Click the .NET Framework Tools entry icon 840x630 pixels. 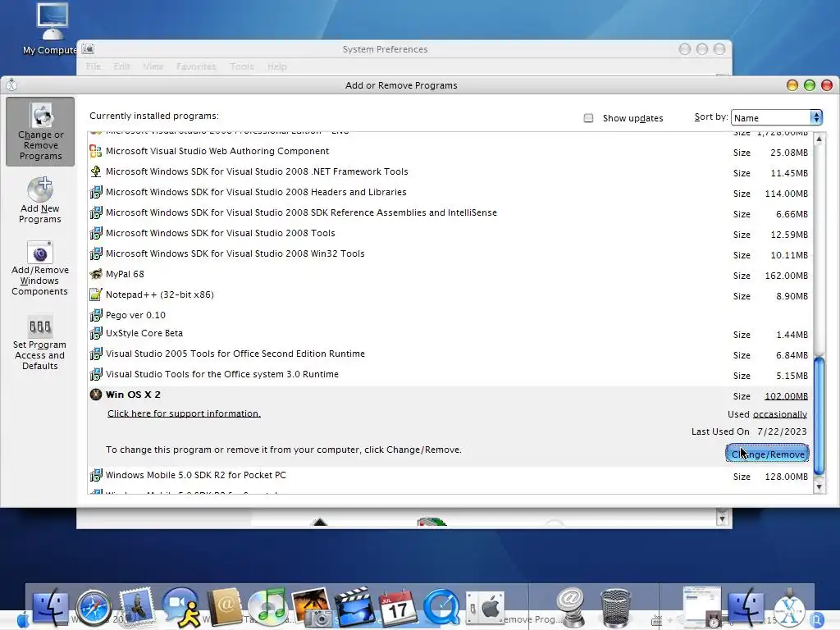pyautogui.click(x=96, y=171)
